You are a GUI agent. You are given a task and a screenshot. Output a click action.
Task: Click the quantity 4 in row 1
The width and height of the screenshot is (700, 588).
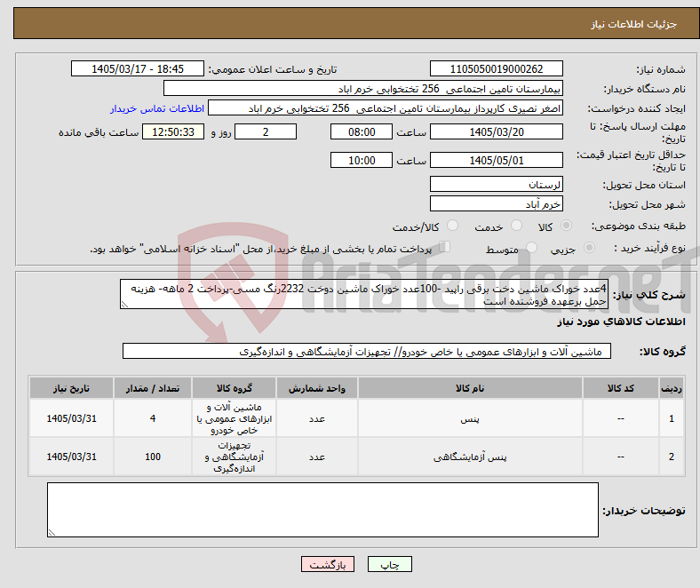click(x=153, y=418)
